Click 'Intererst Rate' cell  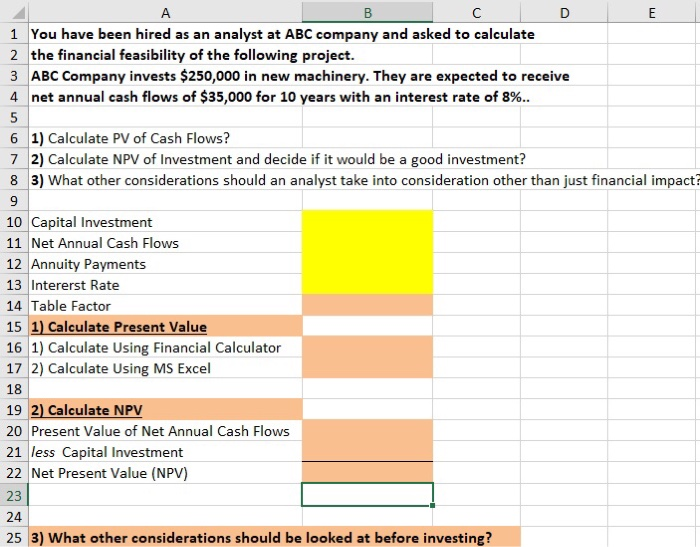(x=166, y=285)
